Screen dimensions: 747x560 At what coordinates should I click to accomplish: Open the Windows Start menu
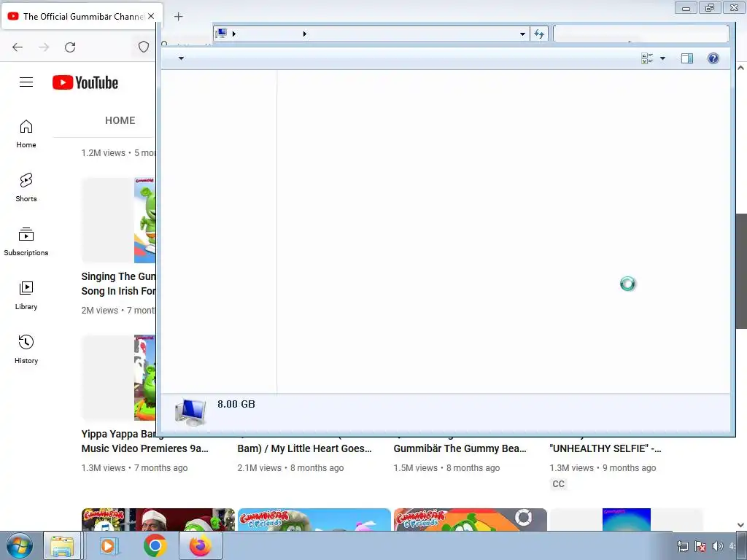(20, 545)
